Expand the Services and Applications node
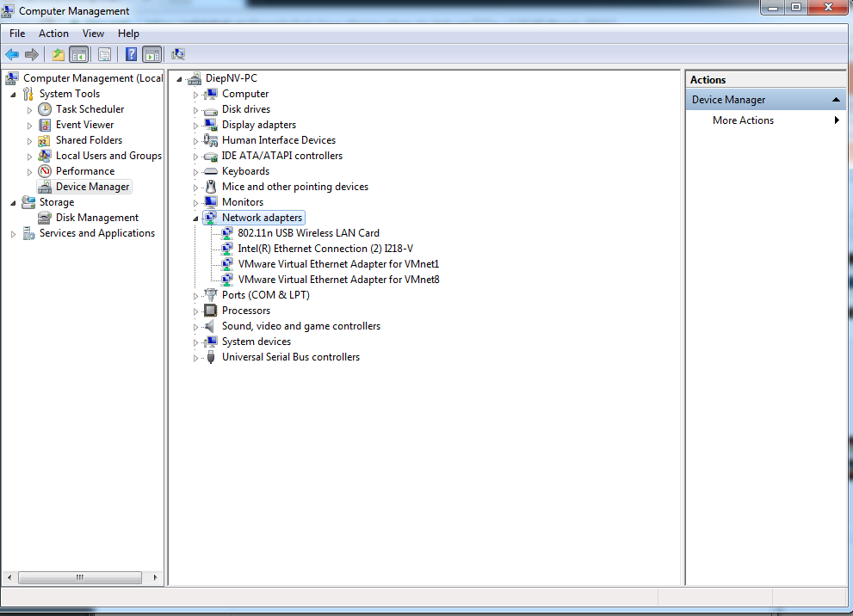Image resolution: width=853 pixels, height=616 pixels. pyautogui.click(x=14, y=234)
